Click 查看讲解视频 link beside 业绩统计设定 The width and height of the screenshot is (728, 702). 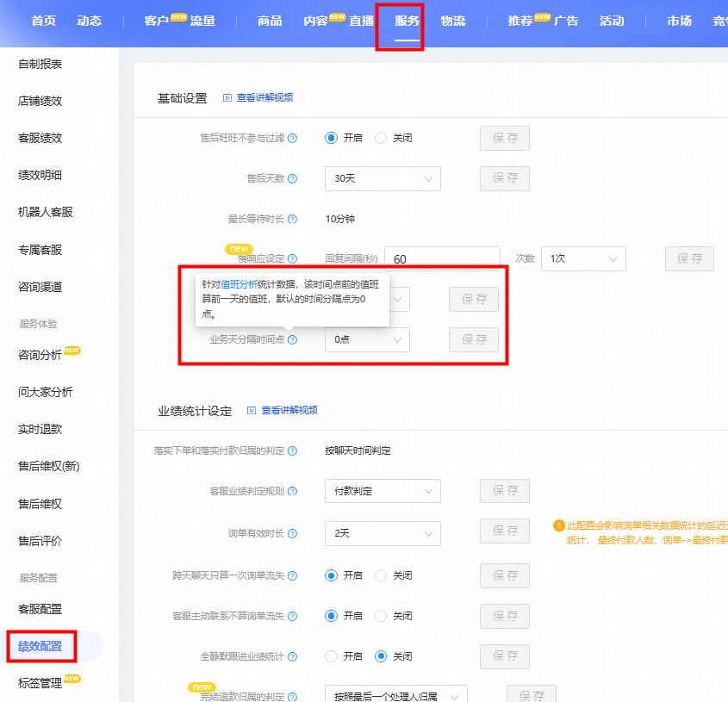[289, 410]
